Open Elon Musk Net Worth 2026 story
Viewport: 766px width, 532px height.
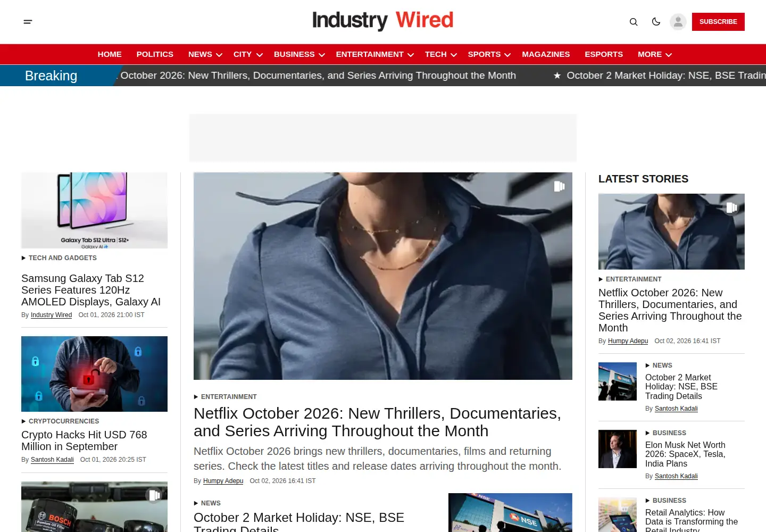click(685, 454)
